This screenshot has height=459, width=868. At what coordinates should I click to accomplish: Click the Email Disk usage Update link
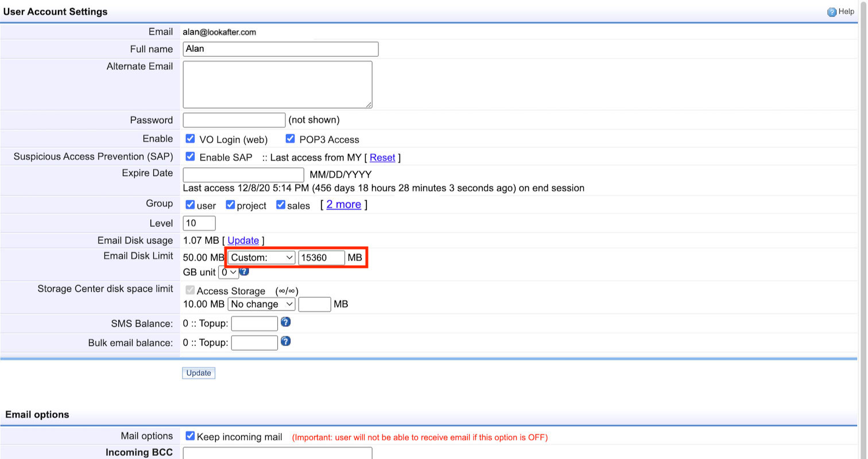click(243, 240)
